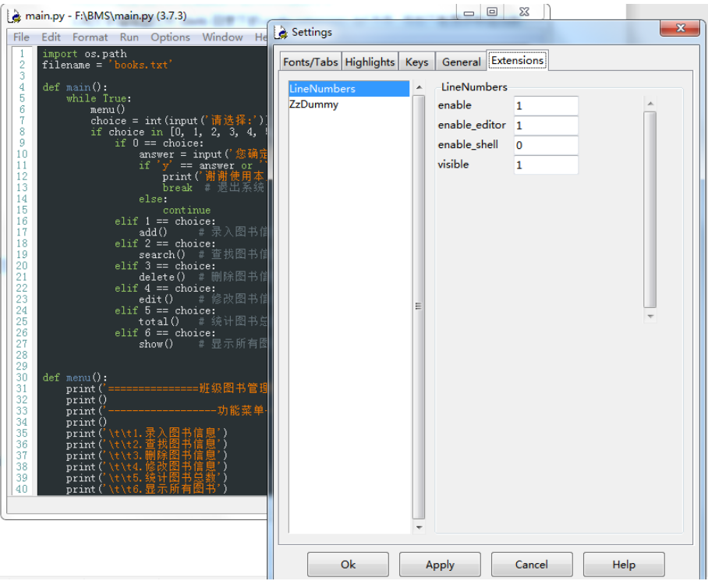
Task: Click line number 1 in the gutter
Action: pyautogui.click(x=22, y=54)
